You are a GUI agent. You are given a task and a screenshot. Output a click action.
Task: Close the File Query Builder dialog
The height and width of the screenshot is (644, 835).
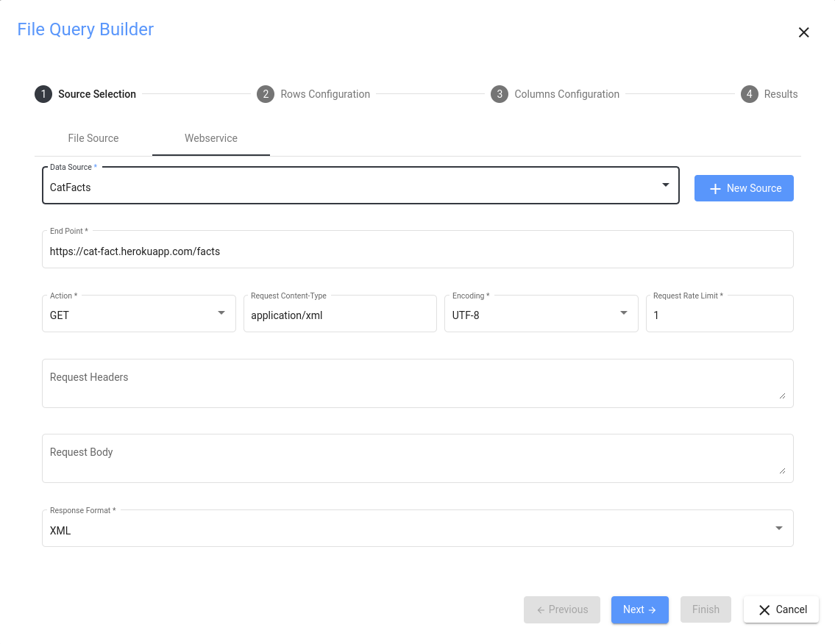[x=803, y=32]
